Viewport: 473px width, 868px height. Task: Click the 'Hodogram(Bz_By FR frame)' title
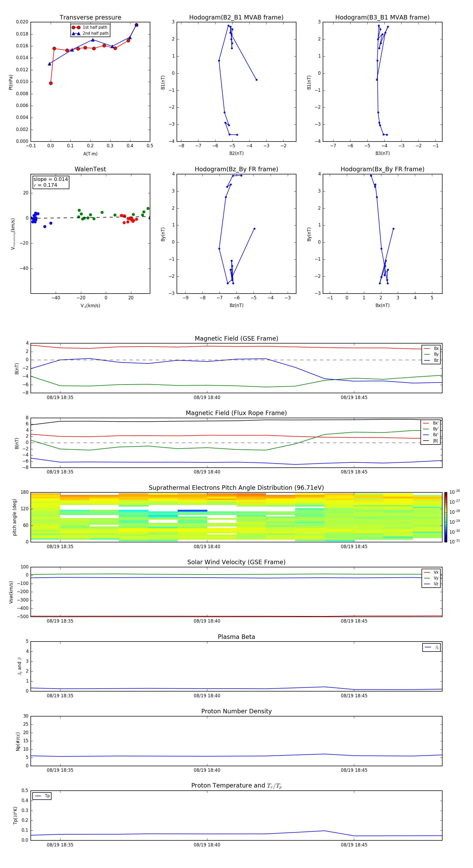coord(236,169)
